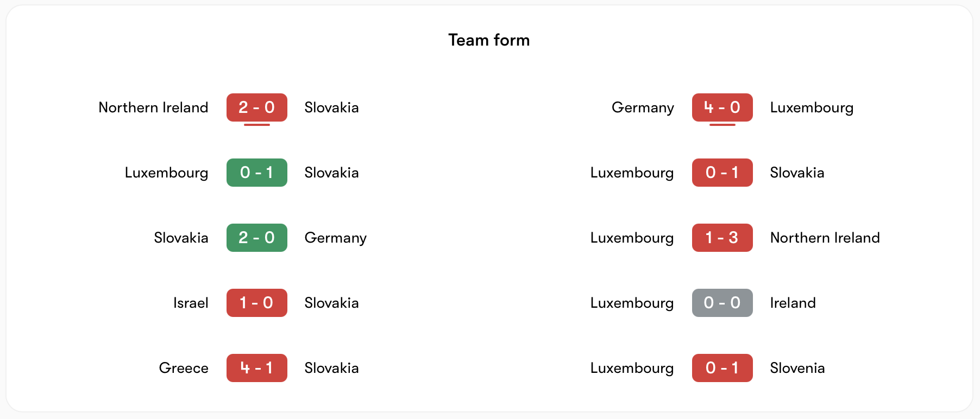Open Germany beside the 4 - 0 score

click(643, 107)
